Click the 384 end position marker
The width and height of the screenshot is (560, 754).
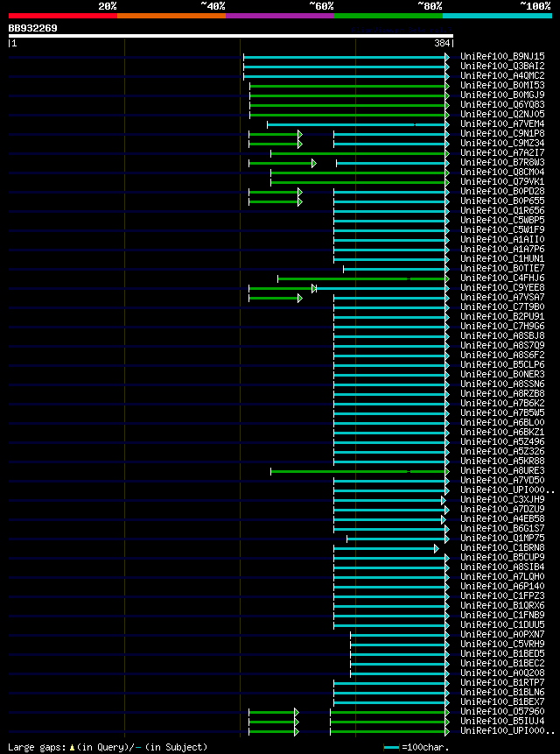[x=444, y=44]
